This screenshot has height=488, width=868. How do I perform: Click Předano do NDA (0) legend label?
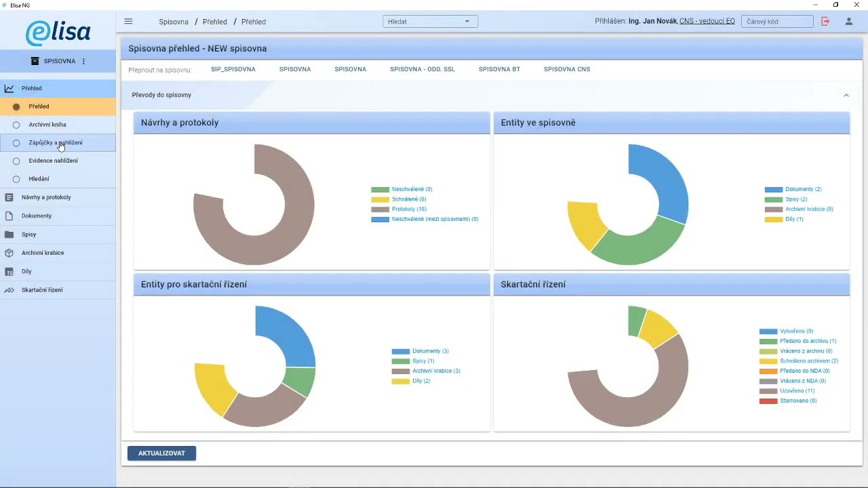[x=805, y=371]
